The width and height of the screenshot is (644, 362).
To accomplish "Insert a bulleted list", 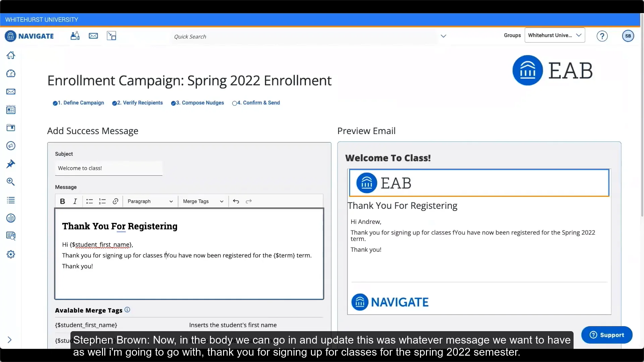I will (x=89, y=201).
